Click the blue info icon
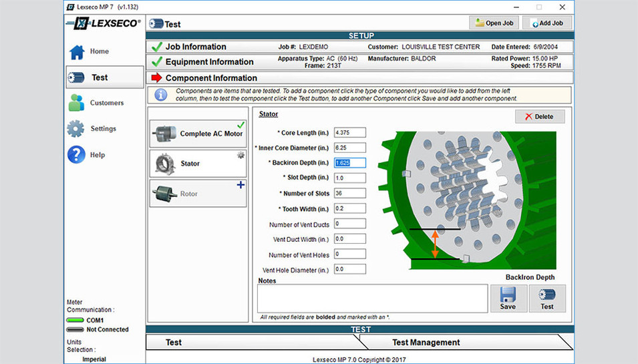 coord(161,95)
